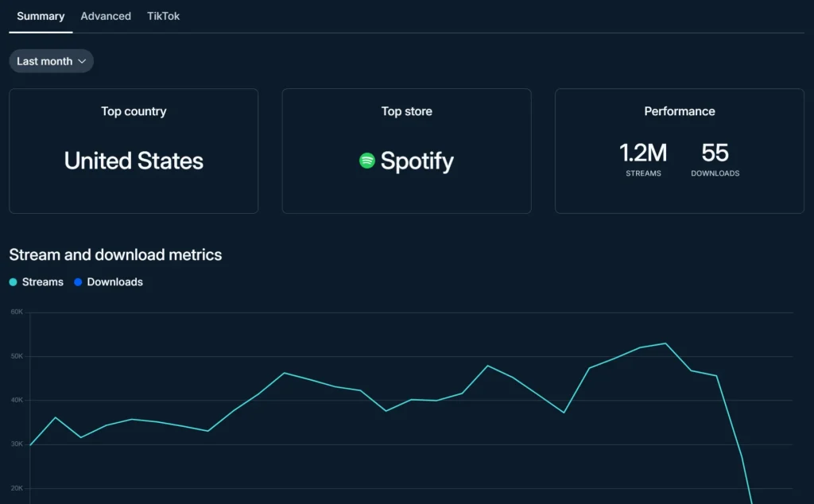Viewport: 814px width, 504px height.
Task: Click the United States country name
Action: coord(134,161)
